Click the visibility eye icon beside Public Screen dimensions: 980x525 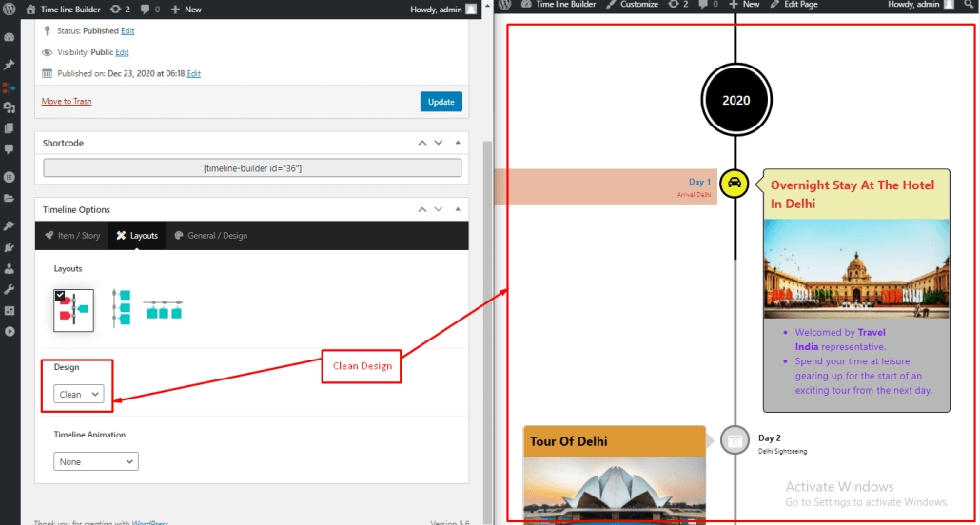pos(47,52)
